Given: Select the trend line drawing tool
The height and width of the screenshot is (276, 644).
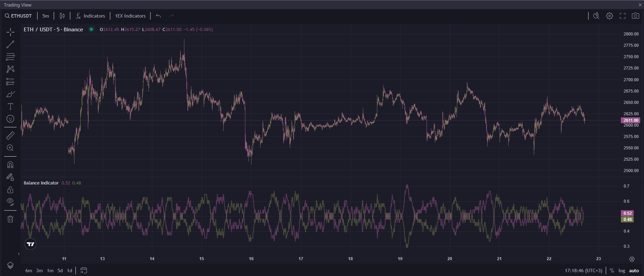Looking at the screenshot, I should click(10, 44).
